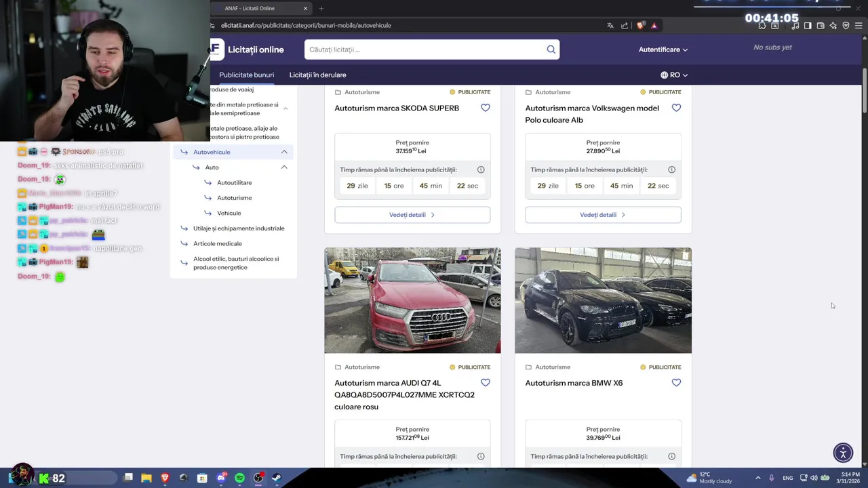Viewport: 868px width, 488px height.
Task: Open Brave Leo AI sparkle icon
Action: (x=833, y=26)
